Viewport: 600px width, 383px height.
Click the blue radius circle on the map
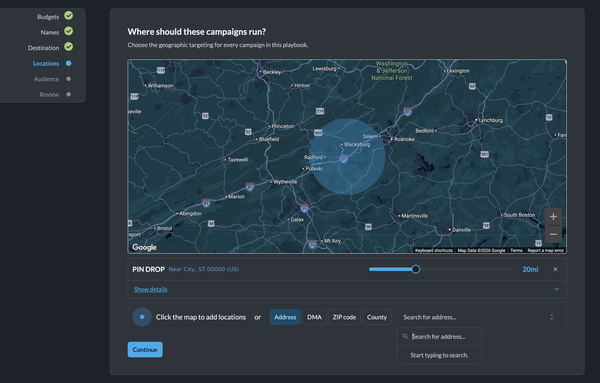pos(347,156)
